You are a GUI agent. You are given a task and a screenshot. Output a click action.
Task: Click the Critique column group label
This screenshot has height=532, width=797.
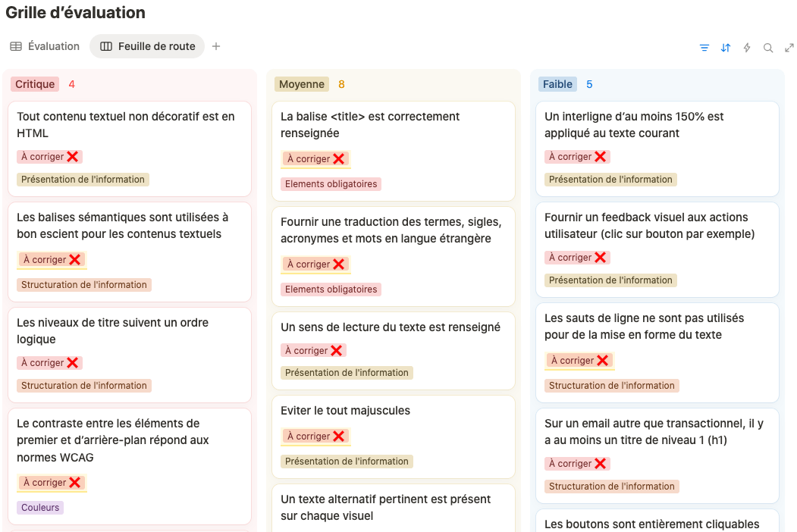point(35,84)
